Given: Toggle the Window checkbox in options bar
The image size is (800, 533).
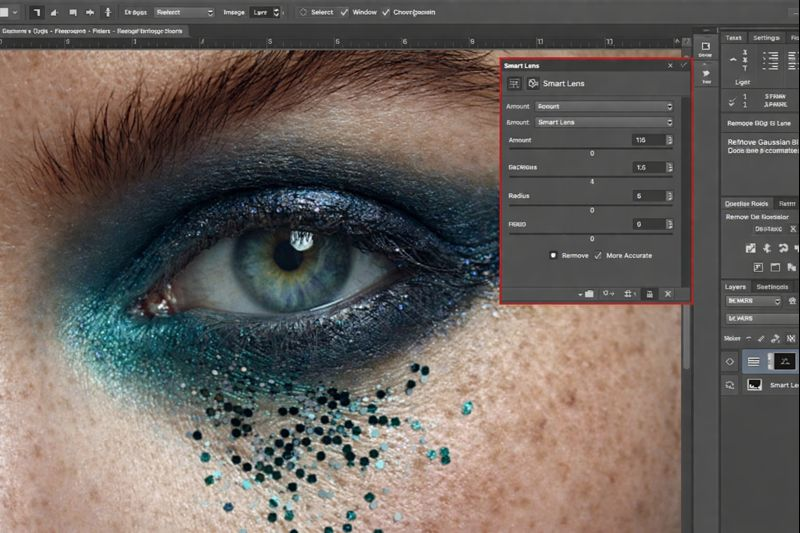Looking at the screenshot, I should (344, 12).
